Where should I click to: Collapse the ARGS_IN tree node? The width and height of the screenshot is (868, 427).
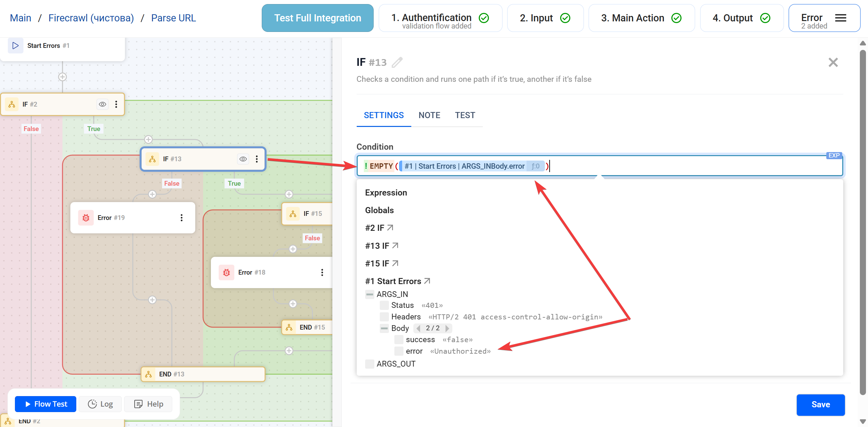[x=370, y=294]
